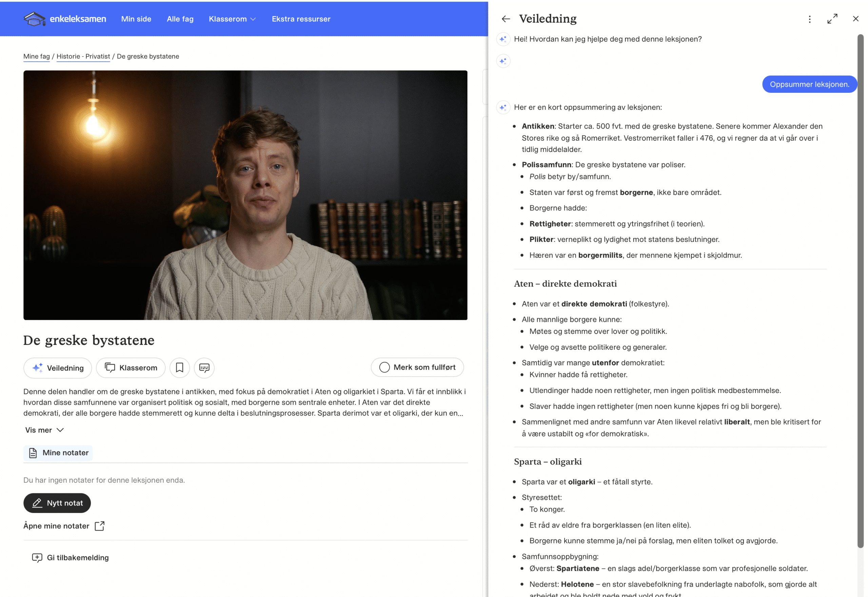Viewport: 868px width, 597px height.
Task: Create a new note with Nytt notat
Action: pos(57,503)
